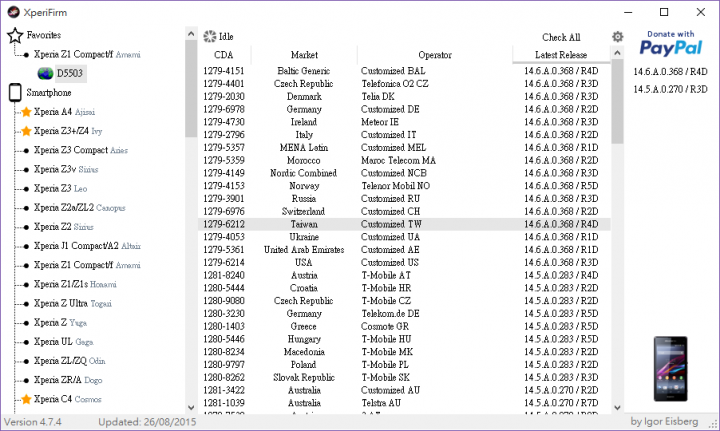Screen dimensions: 720x431
Task: Select the Telia DK row
Action: (404, 97)
